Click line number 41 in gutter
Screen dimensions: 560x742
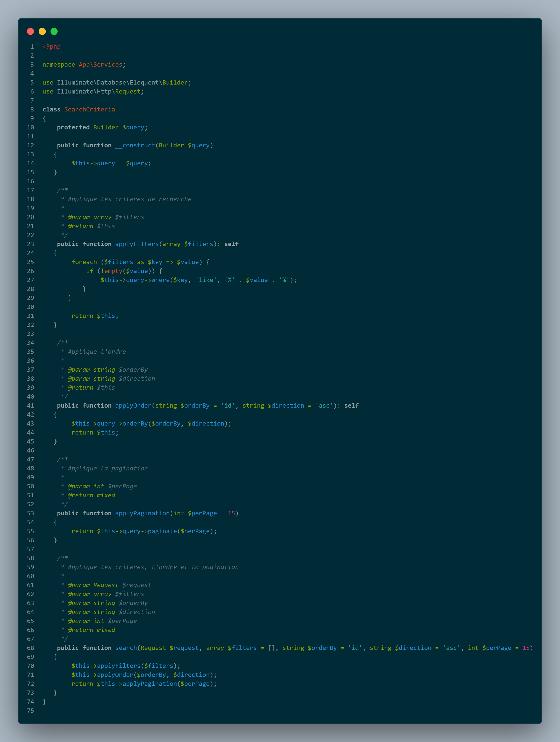[30, 405]
